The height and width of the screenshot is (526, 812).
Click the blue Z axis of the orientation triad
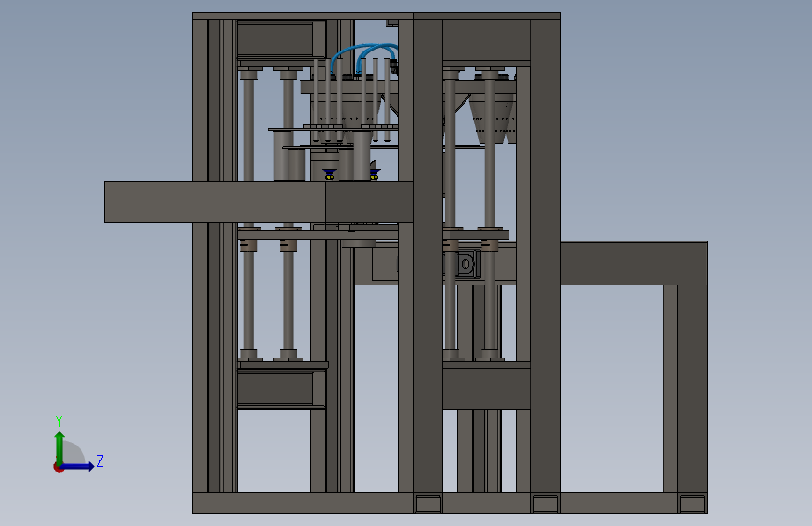[78, 466]
